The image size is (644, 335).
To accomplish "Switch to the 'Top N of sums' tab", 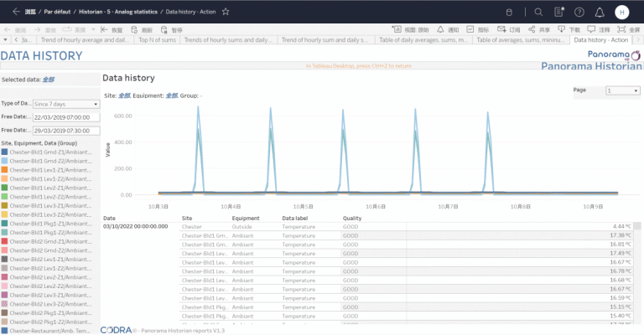I will [x=156, y=39].
